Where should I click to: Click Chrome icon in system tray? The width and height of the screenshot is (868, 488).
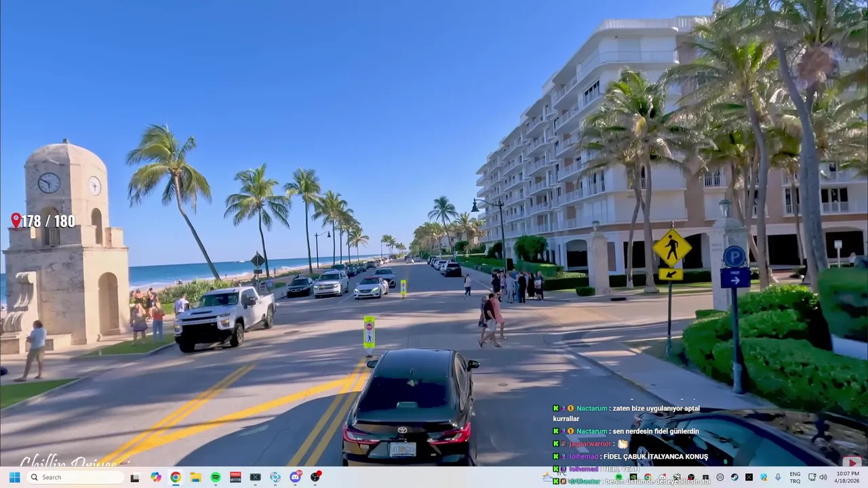648,477
